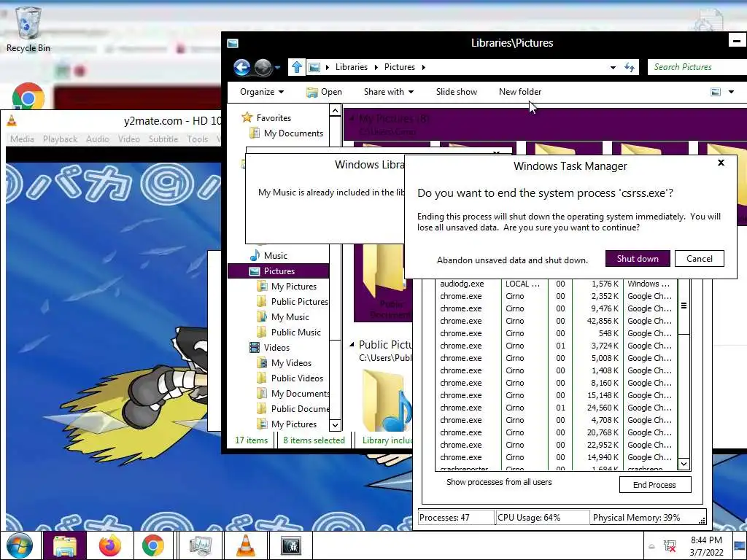Click the Search Pictures field
Image resolution: width=747 pixels, height=560 pixels.
[x=697, y=67]
